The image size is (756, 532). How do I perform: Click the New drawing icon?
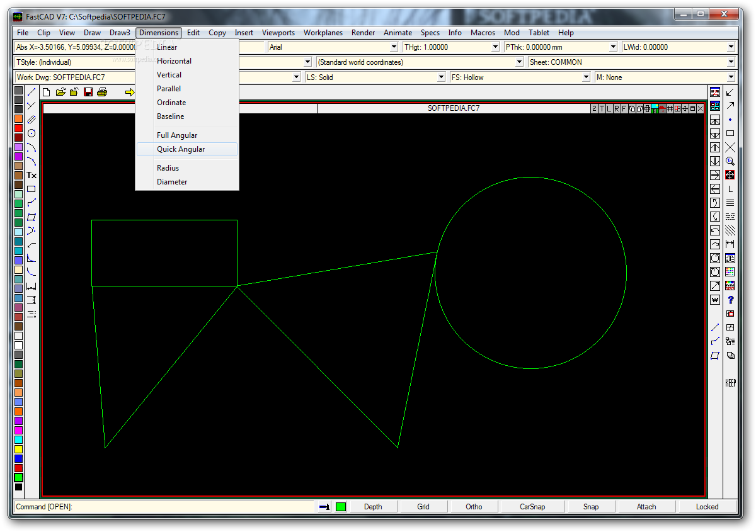tap(47, 93)
